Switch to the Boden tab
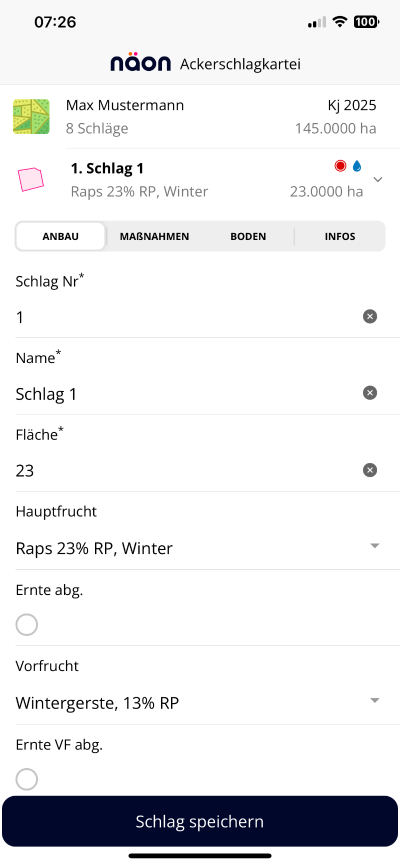 click(248, 236)
